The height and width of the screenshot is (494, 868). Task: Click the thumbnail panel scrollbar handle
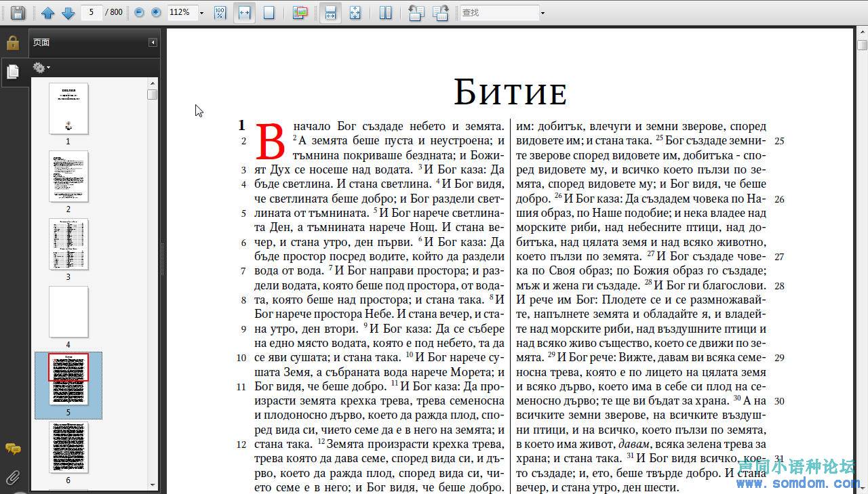(153, 94)
